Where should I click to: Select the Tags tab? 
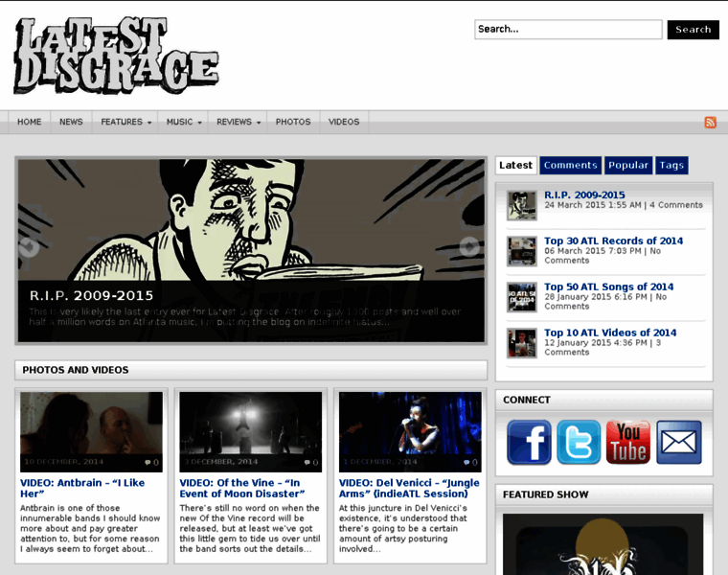(x=671, y=165)
